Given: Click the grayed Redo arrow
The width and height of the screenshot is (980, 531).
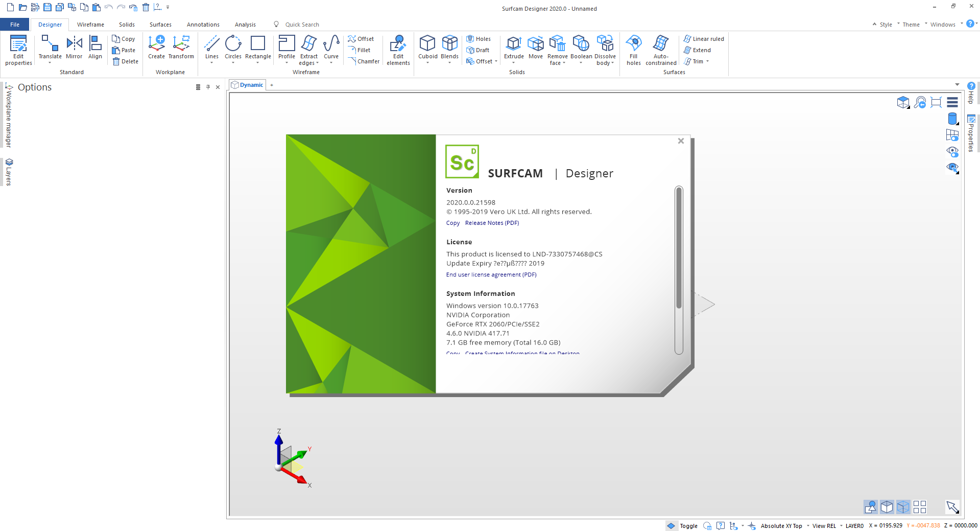Looking at the screenshot, I should point(121,7).
